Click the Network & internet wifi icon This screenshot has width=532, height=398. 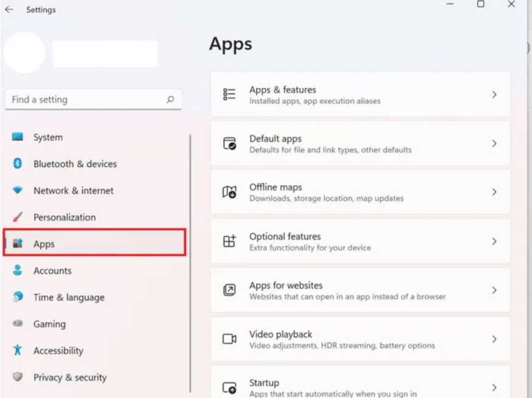pyautogui.click(x=18, y=191)
